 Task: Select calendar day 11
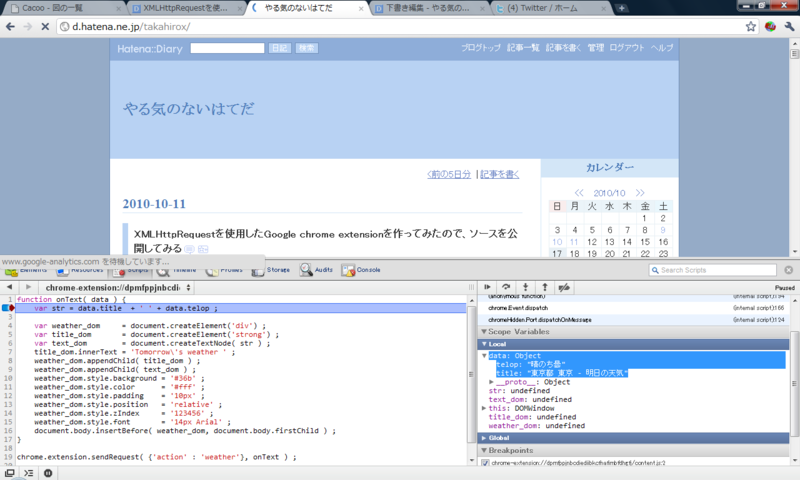[574, 242]
